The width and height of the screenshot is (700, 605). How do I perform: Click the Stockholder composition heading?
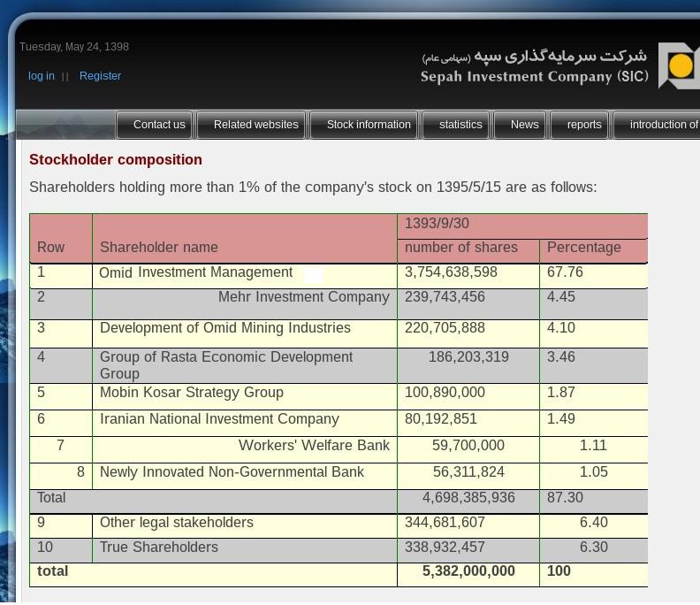tap(116, 159)
